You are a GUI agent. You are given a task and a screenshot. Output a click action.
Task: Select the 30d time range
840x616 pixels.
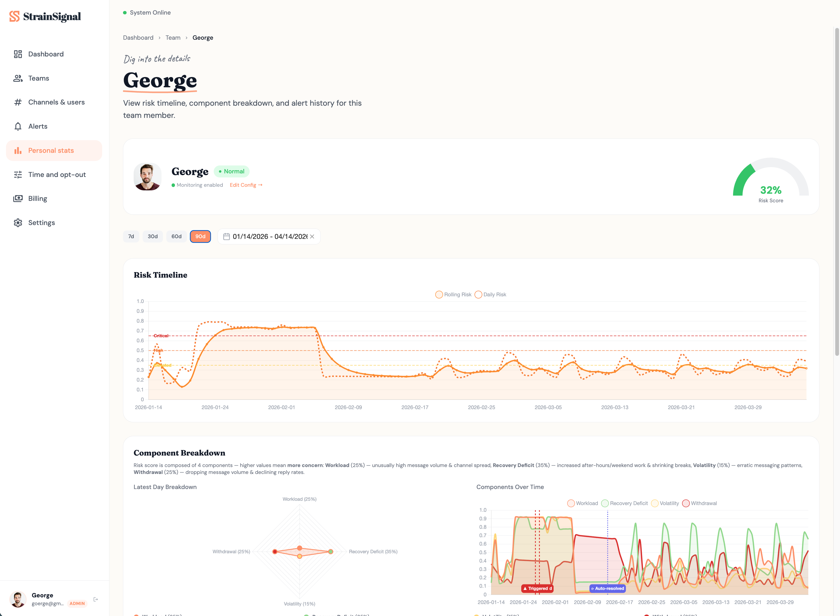pos(153,236)
